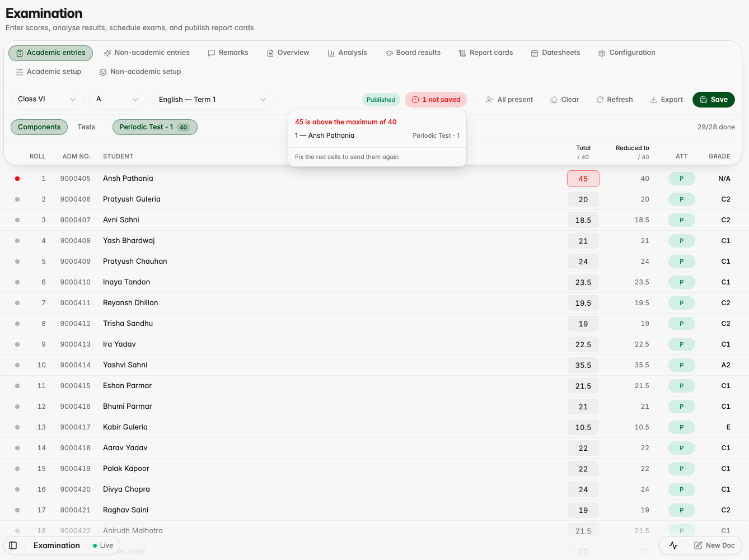The image size is (749, 560).
Task: Click Aarav Yadav's marks cell
Action: tap(583, 448)
